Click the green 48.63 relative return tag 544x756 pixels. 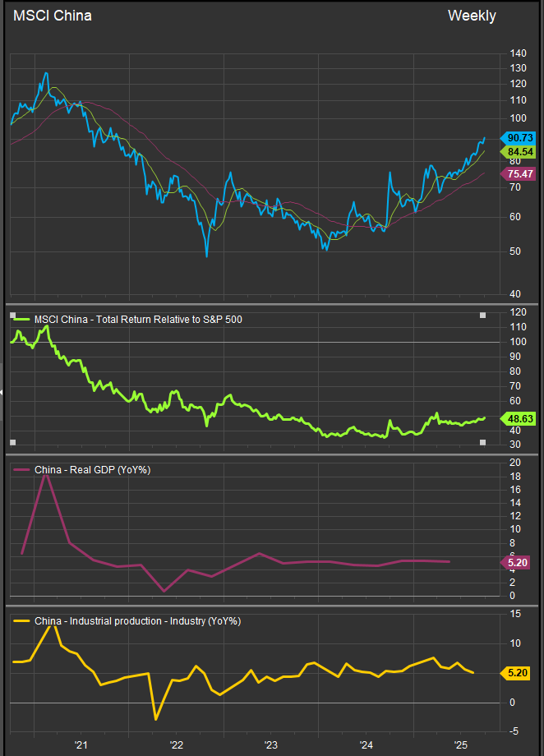(x=519, y=417)
